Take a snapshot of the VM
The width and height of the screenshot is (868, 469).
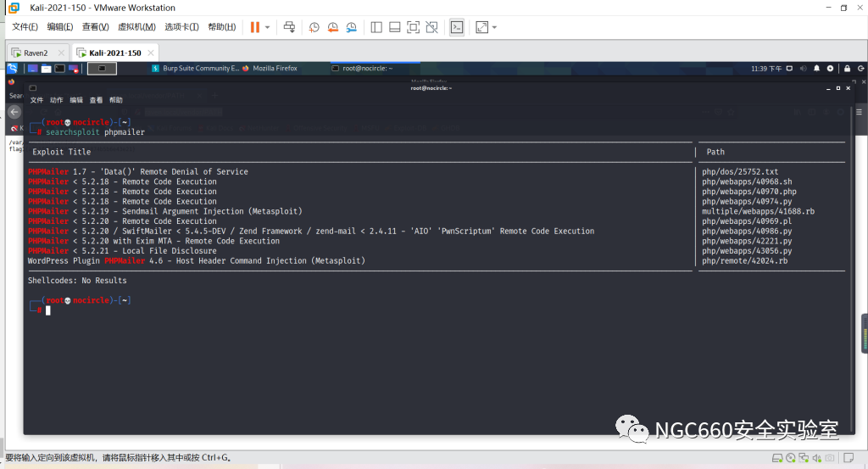click(314, 27)
